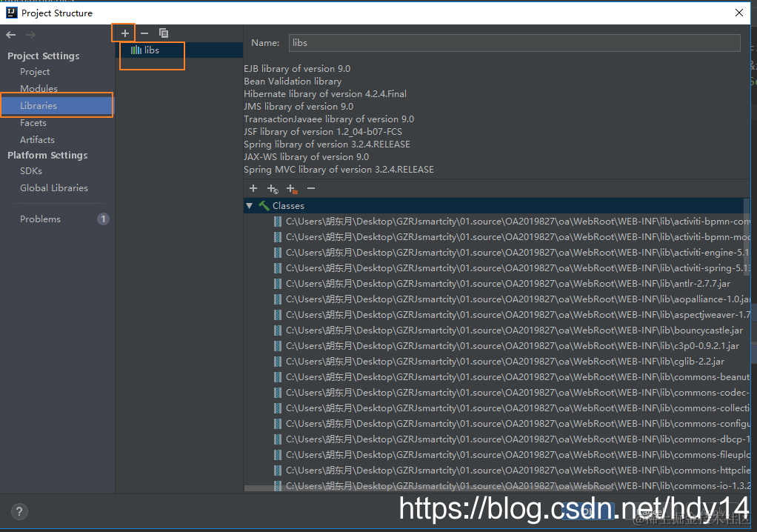Click the library icon beside libs

point(136,50)
